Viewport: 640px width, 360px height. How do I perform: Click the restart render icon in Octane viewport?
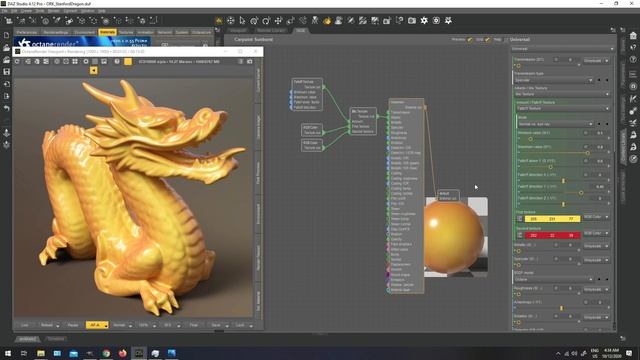(x=17, y=62)
